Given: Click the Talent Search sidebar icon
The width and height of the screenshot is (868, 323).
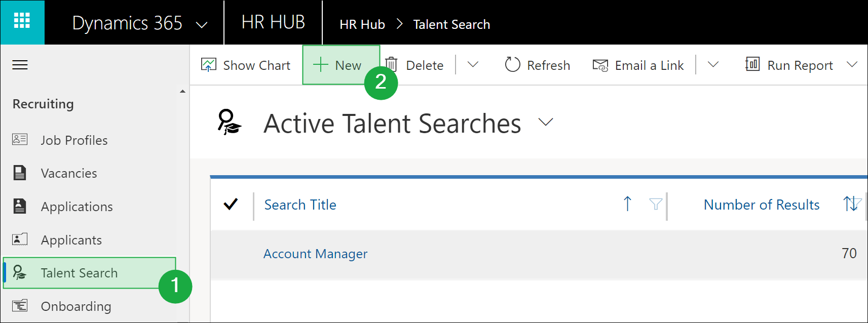Looking at the screenshot, I should 19,272.
